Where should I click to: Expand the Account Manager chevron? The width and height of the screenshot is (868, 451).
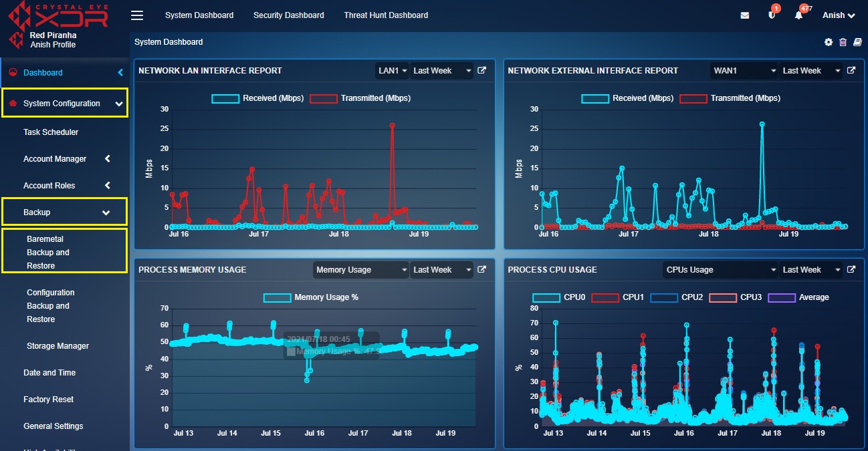(x=108, y=159)
